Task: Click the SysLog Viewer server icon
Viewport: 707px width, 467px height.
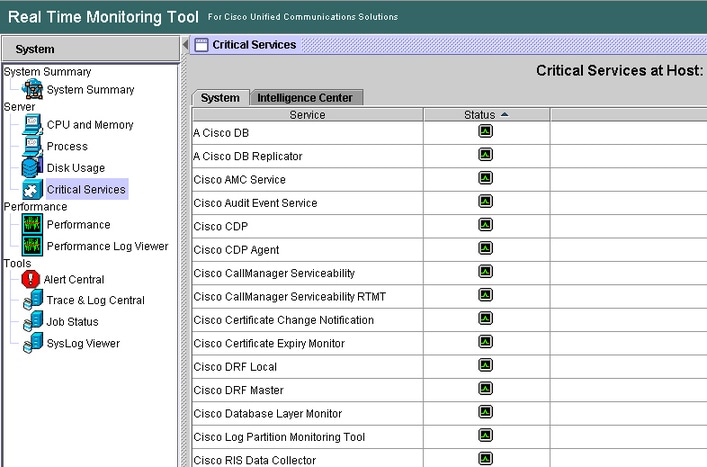Action: (x=33, y=343)
